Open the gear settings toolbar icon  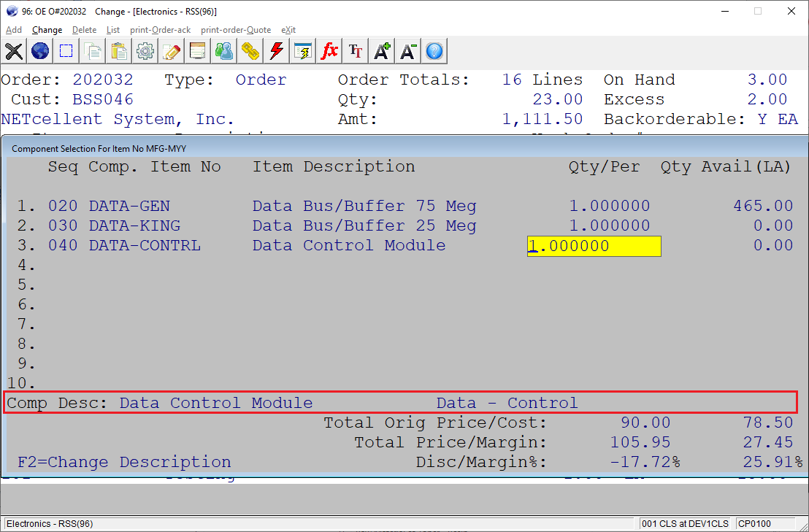pyautogui.click(x=145, y=51)
